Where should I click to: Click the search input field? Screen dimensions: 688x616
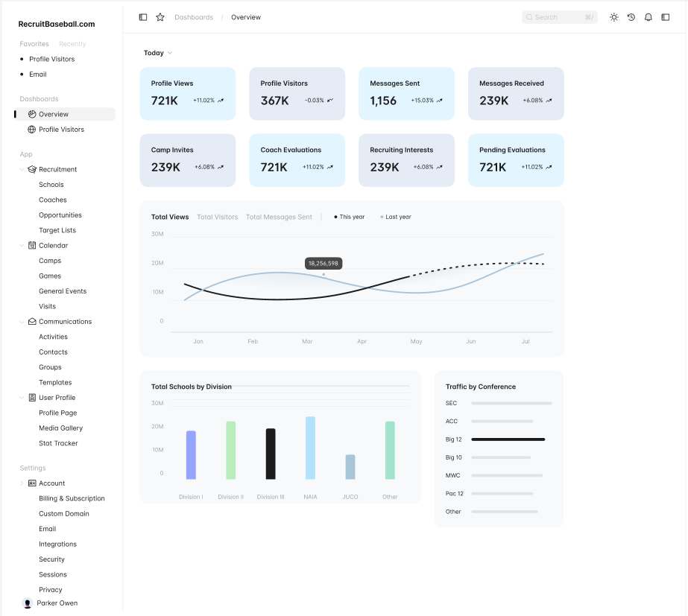[558, 16]
